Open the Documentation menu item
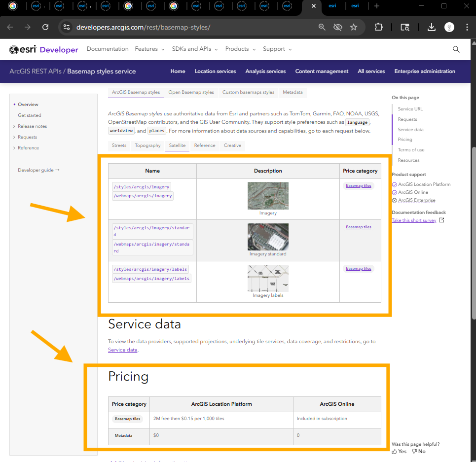The width and height of the screenshot is (476, 462). click(108, 49)
